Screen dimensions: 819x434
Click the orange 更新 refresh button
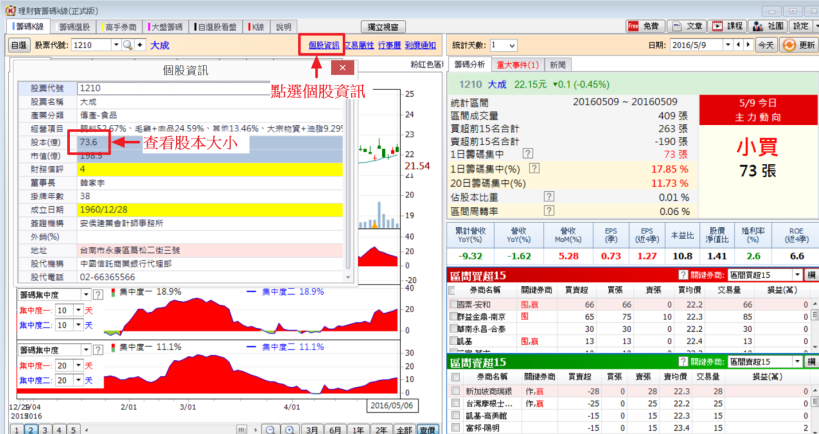tap(799, 45)
